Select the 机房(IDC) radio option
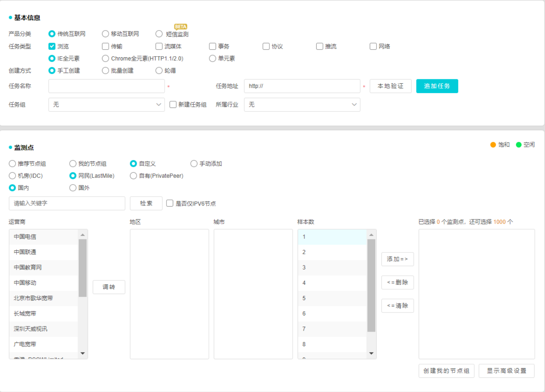545x392 pixels. (12, 176)
